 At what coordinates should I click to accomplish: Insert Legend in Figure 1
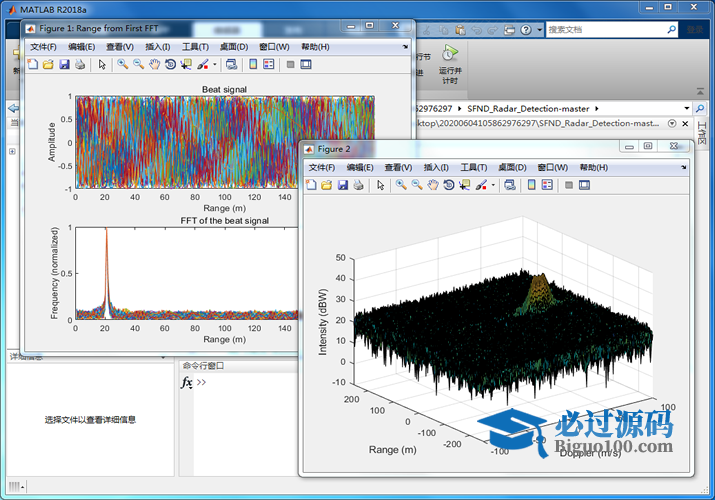coord(269,65)
